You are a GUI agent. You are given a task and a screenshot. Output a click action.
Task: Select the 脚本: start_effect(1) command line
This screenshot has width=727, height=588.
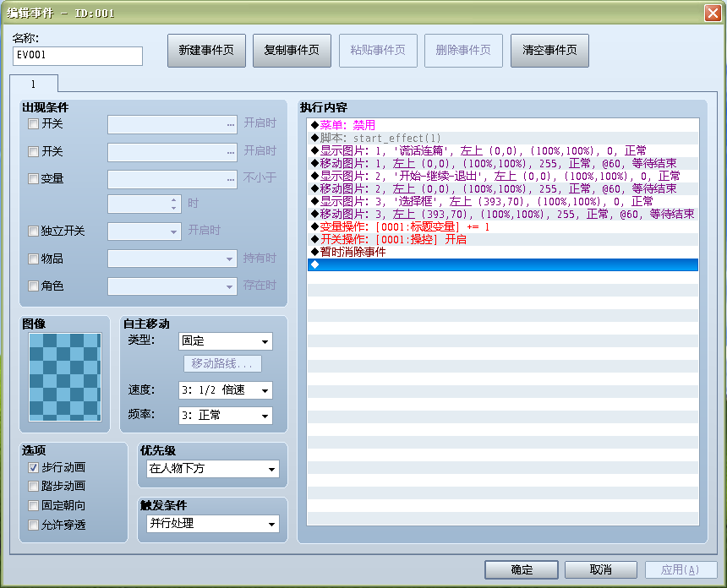point(503,138)
